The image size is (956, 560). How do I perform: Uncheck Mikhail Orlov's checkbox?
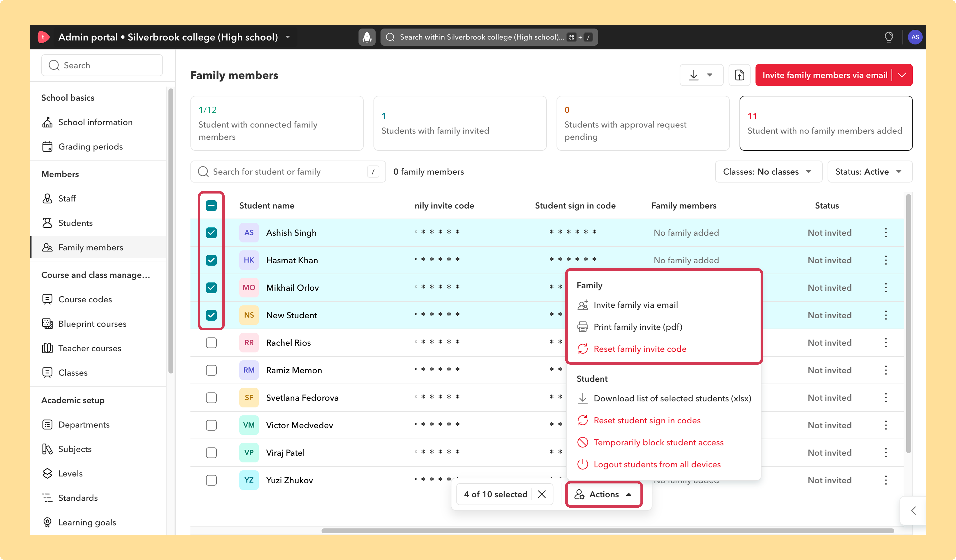click(x=211, y=288)
